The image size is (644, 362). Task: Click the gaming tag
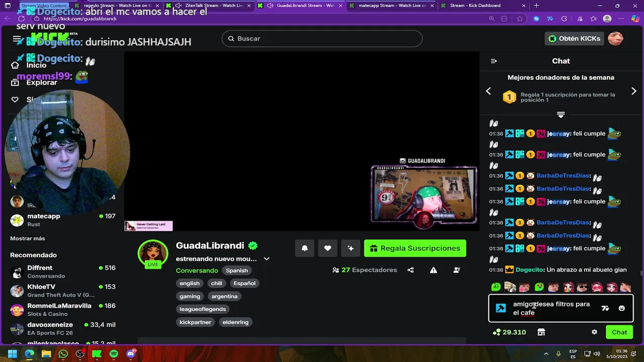pyautogui.click(x=190, y=296)
